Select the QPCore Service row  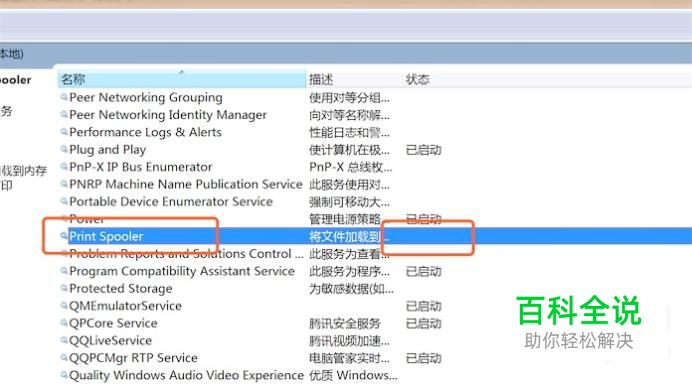pyautogui.click(x=113, y=323)
